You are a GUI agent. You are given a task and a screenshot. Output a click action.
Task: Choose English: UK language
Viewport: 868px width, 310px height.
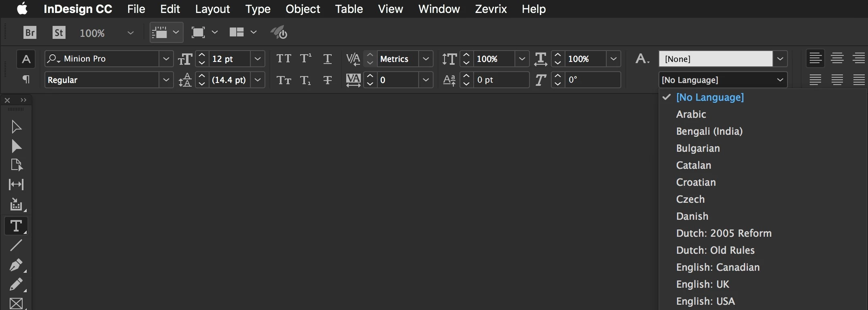point(703,284)
